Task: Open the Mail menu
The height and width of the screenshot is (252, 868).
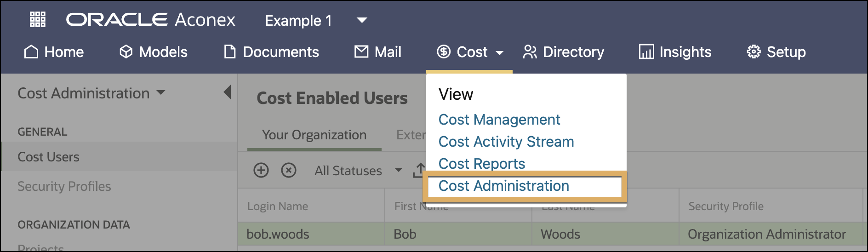Action: coord(377,52)
